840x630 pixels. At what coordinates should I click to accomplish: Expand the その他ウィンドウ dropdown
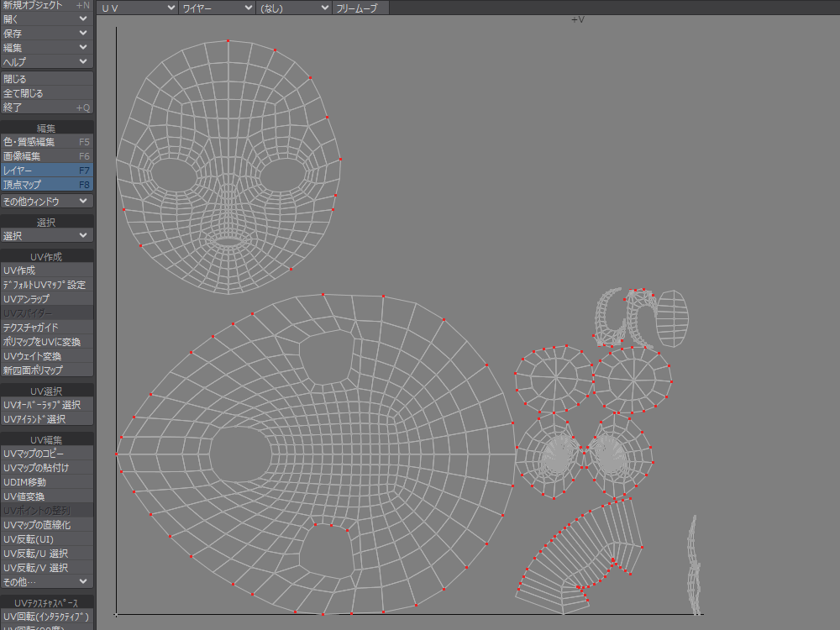46,202
